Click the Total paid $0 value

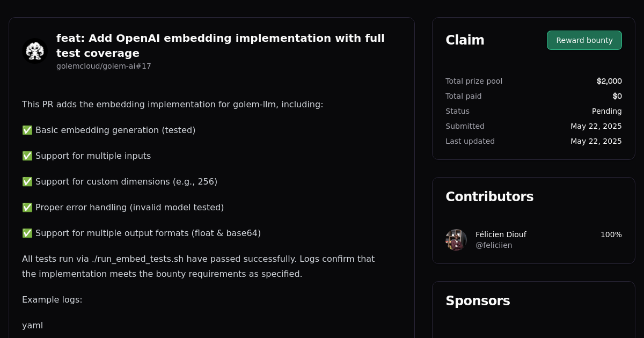(617, 96)
